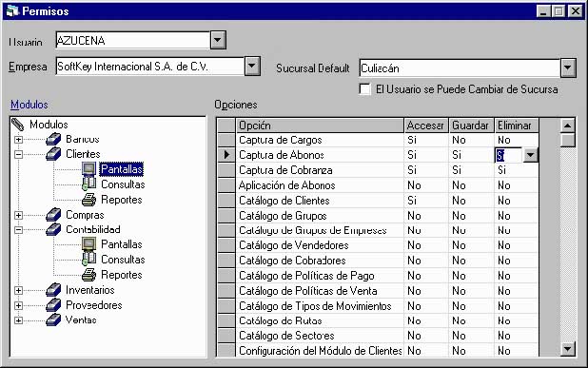Open the Usuario dropdown arrow
The image size is (588, 368).
point(218,40)
